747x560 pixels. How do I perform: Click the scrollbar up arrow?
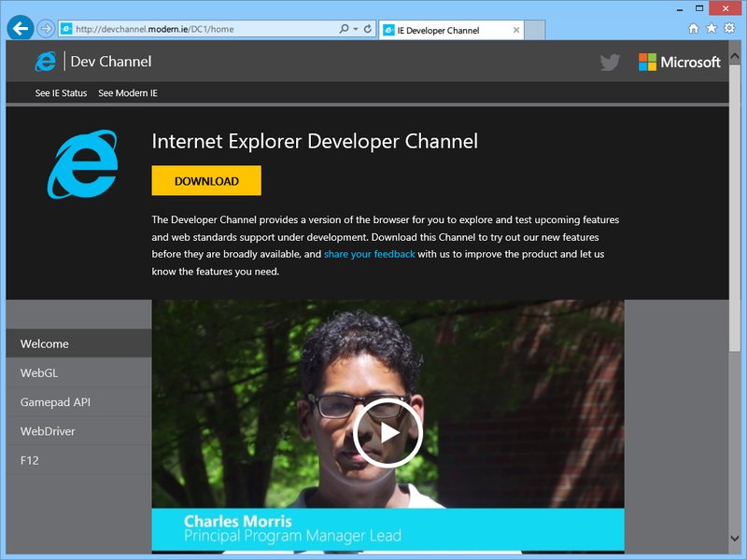point(735,56)
